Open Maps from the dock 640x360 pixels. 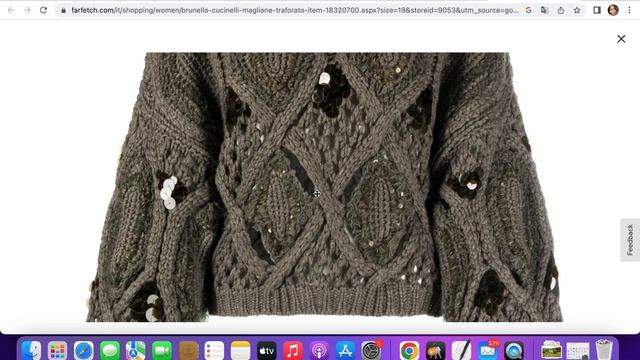click(136, 350)
